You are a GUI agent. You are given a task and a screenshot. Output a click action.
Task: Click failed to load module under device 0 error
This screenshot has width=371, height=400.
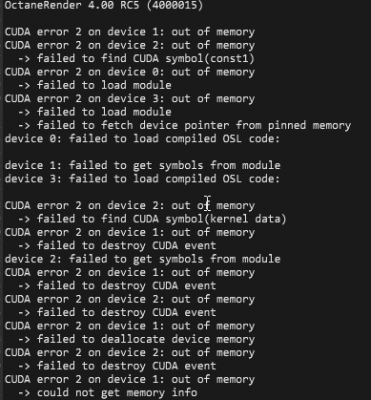click(94, 85)
